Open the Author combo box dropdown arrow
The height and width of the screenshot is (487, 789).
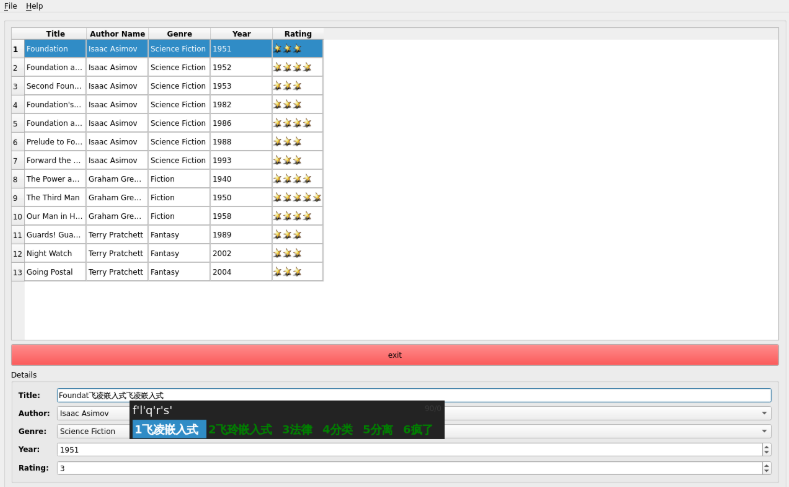pos(764,413)
